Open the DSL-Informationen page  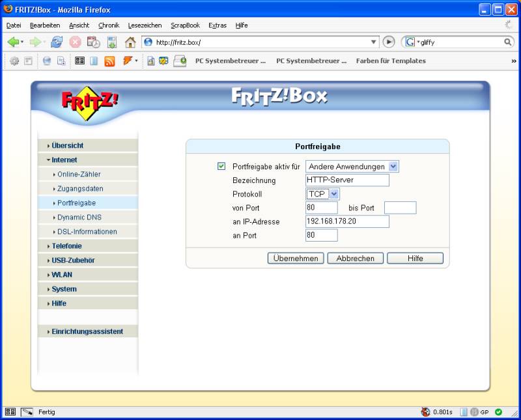click(87, 232)
